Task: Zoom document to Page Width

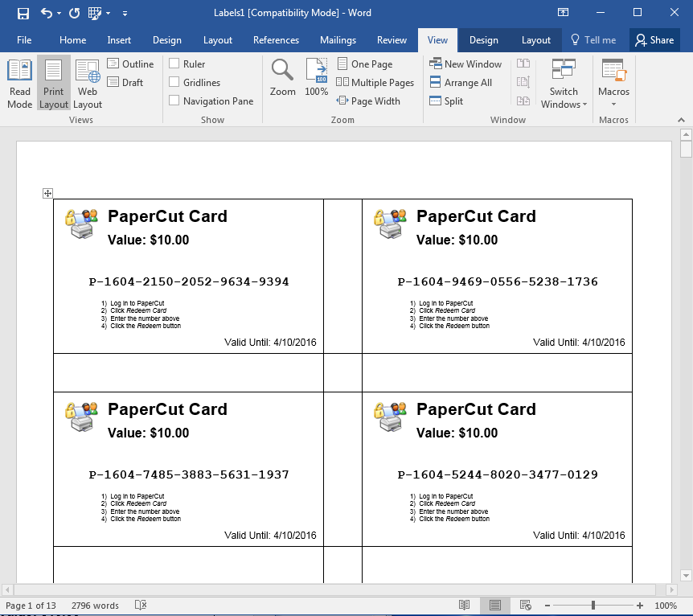Action: coord(368,101)
